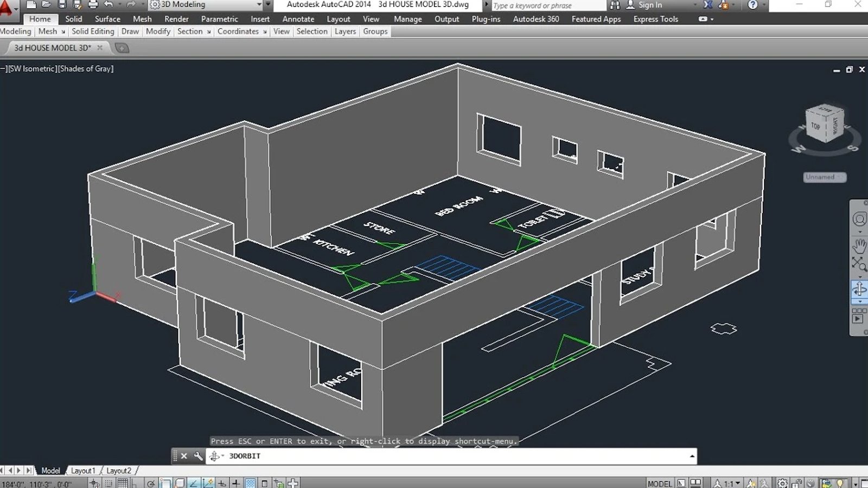Click the Undo arrow icon
Image resolution: width=868 pixels, height=488 pixels.
click(108, 4)
